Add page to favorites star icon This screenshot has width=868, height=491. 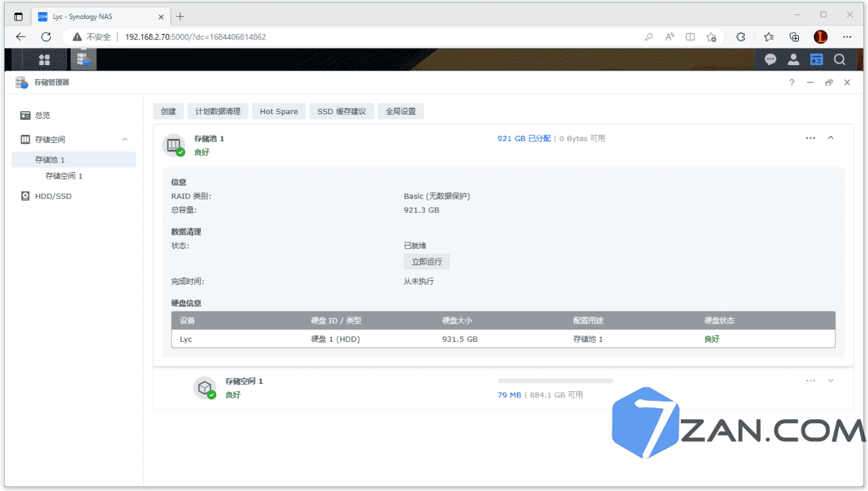coord(711,37)
